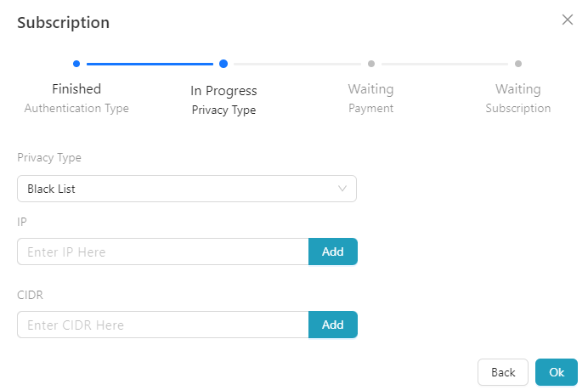Go Back to previous step

(x=503, y=372)
